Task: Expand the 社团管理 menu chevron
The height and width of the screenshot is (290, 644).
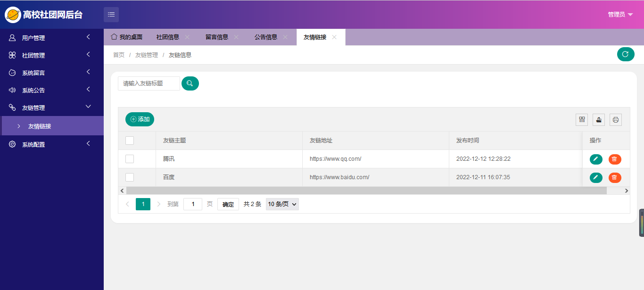Action: tap(88, 55)
